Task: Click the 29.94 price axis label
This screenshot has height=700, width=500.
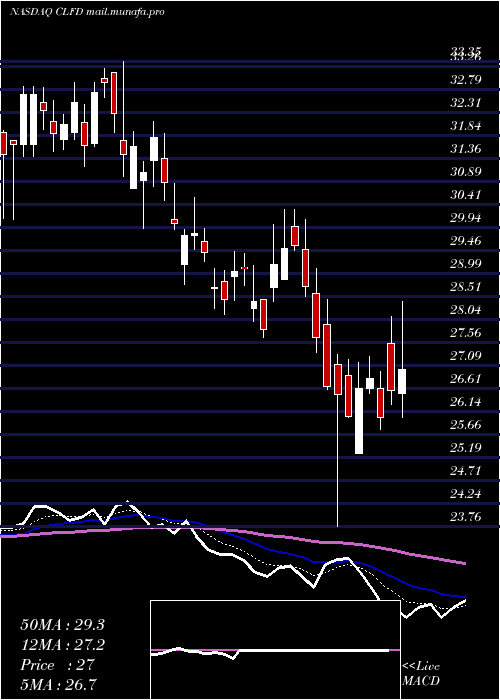Action: [x=465, y=218]
